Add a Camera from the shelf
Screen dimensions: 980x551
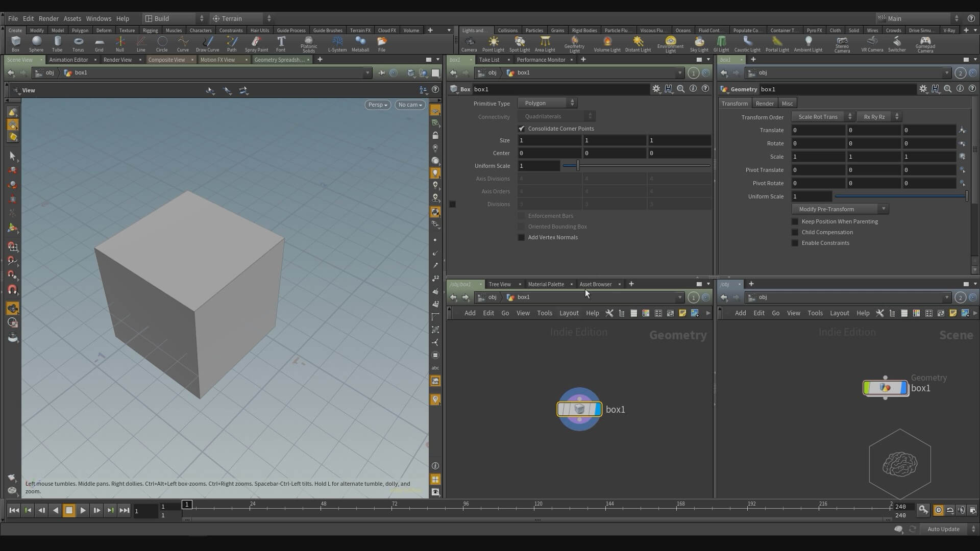pyautogui.click(x=469, y=42)
